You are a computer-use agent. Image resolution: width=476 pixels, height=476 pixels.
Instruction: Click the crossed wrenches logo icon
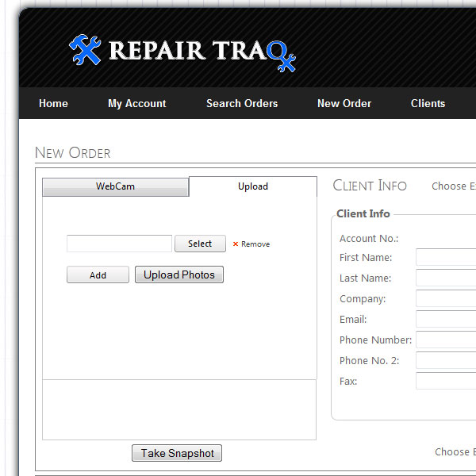point(85,50)
